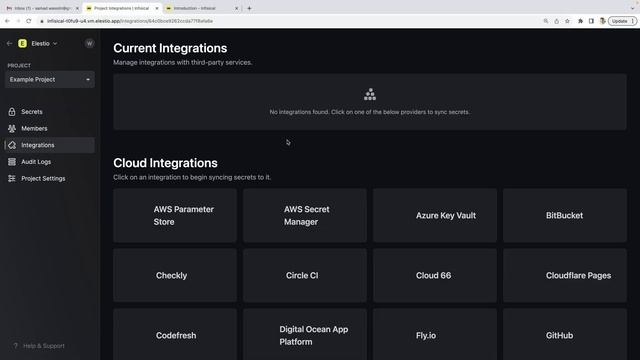The height and width of the screenshot is (360, 640).
Task: Click the site lock icon in address bar
Action: tap(42, 21)
